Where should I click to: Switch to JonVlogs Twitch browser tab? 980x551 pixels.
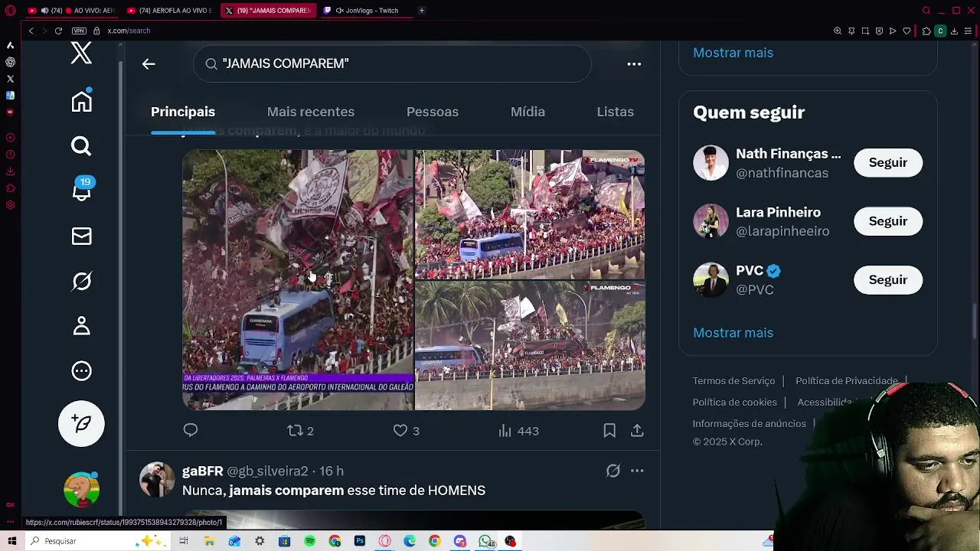click(x=366, y=11)
